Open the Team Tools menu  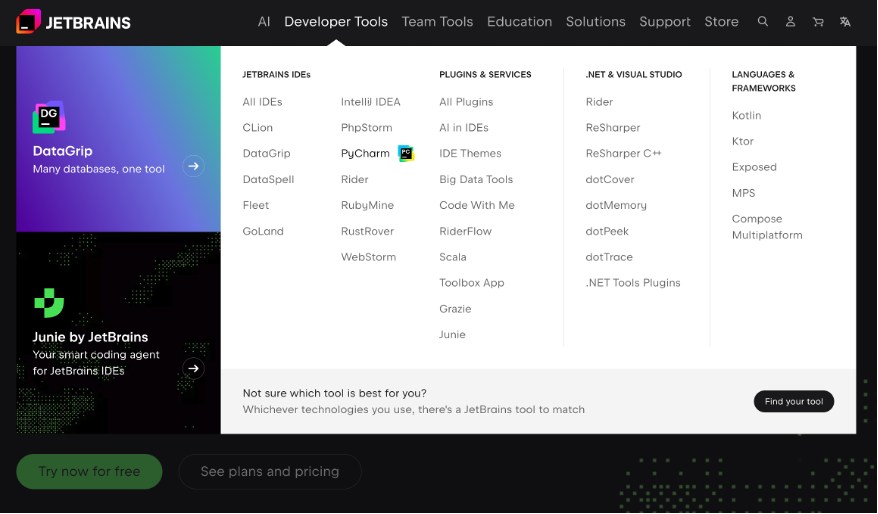(437, 22)
